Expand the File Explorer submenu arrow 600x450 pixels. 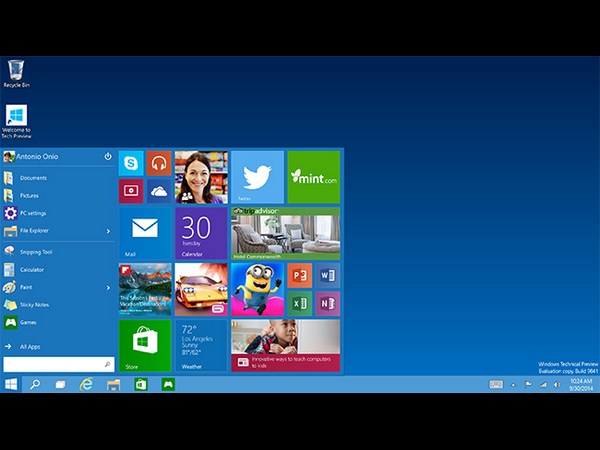click(x=108, y=231)
